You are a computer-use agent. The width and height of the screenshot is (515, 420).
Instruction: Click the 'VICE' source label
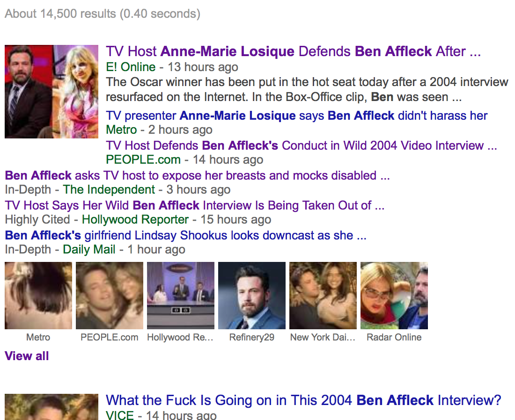click(120, 415)
